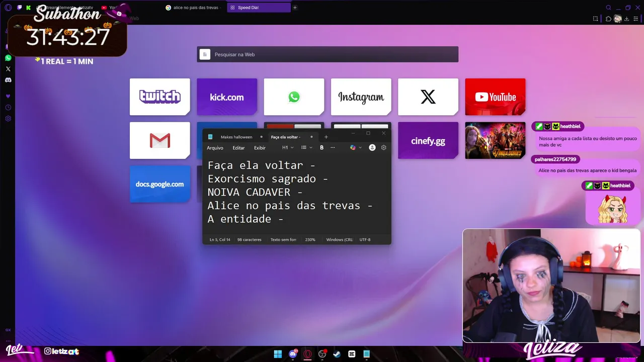Image resolution: width=644 pixels, height=362 pixels.
Task: Click the Ln 5, Col 14 status entry
Action: [220, 240]
